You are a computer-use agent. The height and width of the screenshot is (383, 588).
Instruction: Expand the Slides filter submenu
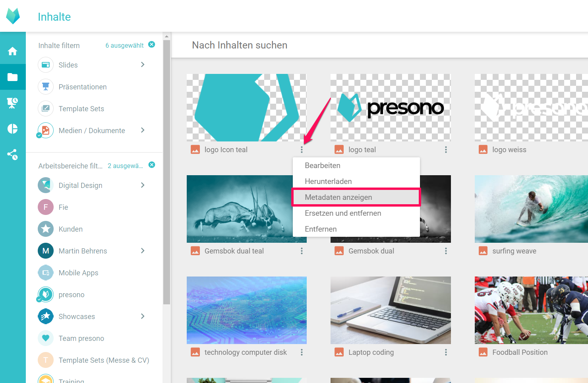click(x=143, y=64)
